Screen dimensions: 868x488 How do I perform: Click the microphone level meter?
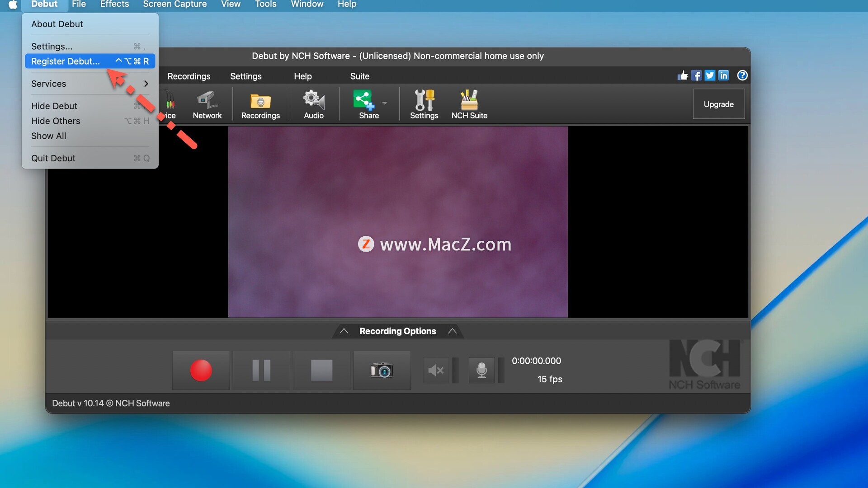tap(501, 371)
